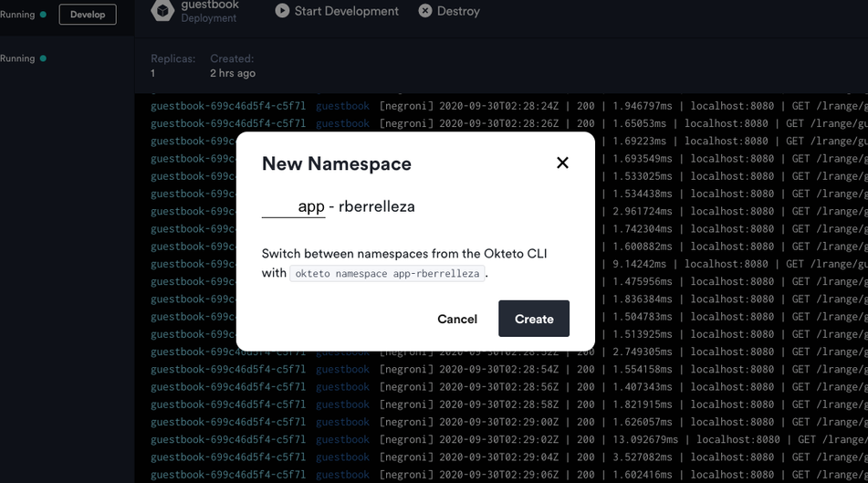This screenshot has height=483, width=868.
Task: Click log line timestamped 02:28:26Z
Action: [509, 123]
